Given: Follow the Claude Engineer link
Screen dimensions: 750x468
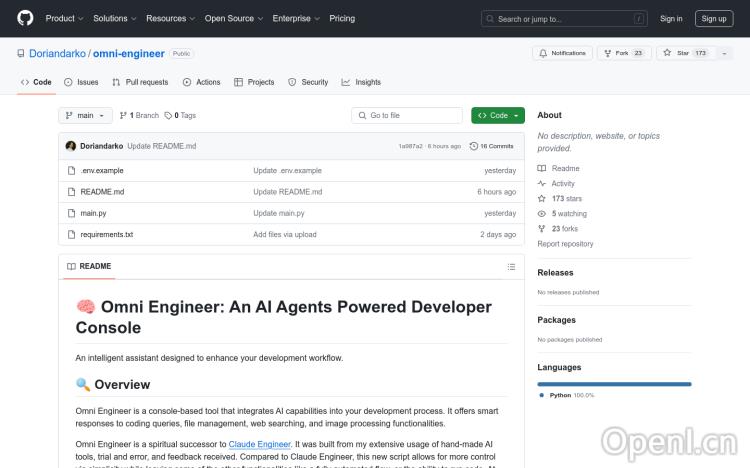Looking at the screenshot, I should (259, 443).
